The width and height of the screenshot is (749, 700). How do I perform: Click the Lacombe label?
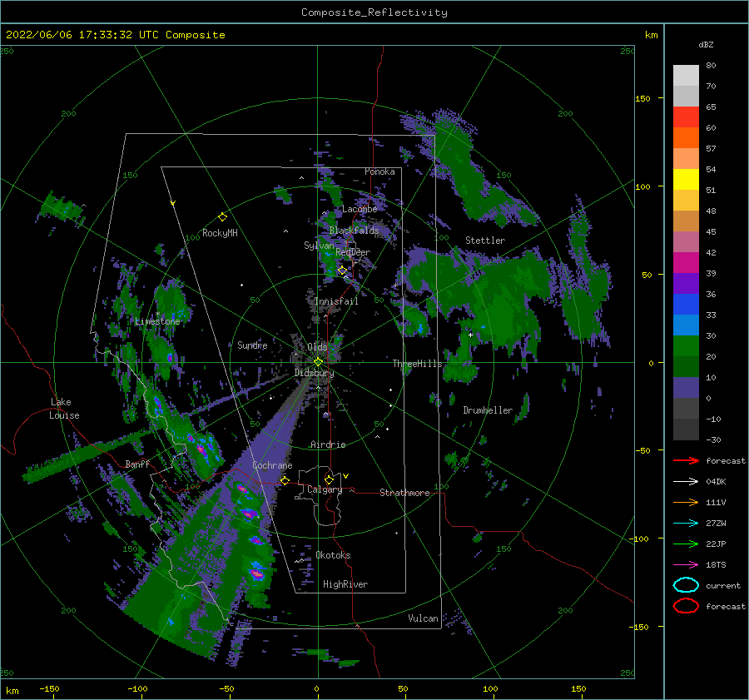coord(360,209)
